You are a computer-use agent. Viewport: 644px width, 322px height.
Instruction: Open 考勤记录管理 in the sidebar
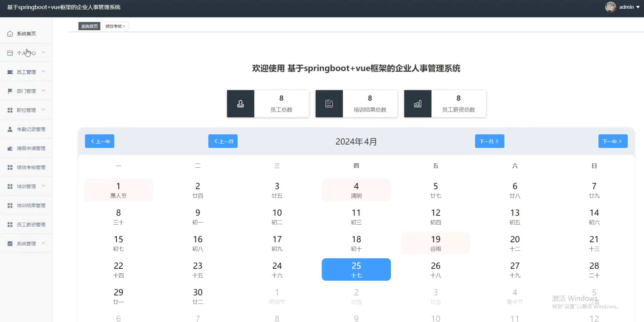(x=26, y=129)
